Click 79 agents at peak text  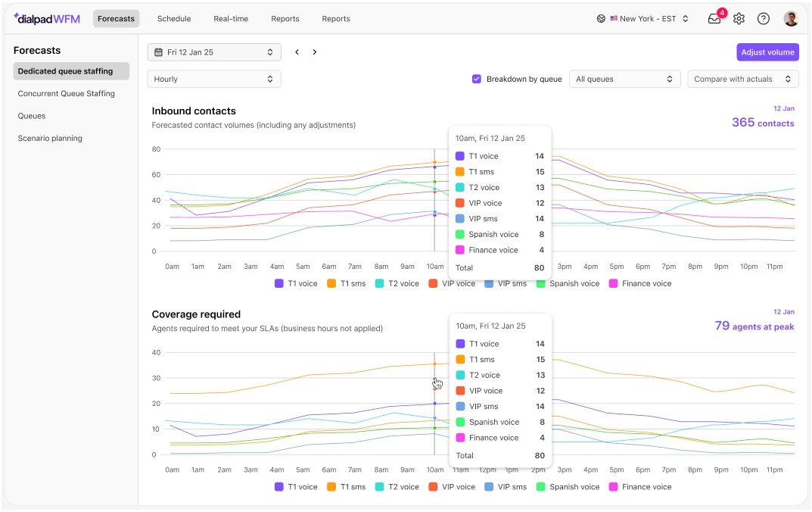[754, 326]
